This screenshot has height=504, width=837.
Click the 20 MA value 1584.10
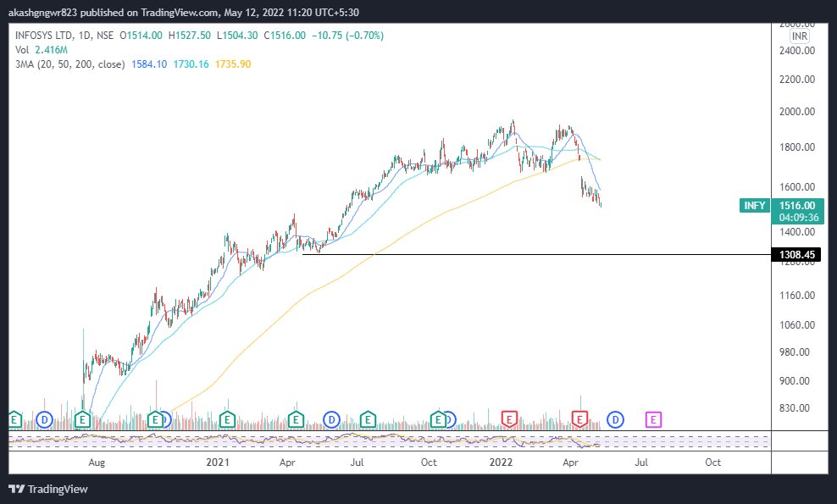click(x=149, y=64)
